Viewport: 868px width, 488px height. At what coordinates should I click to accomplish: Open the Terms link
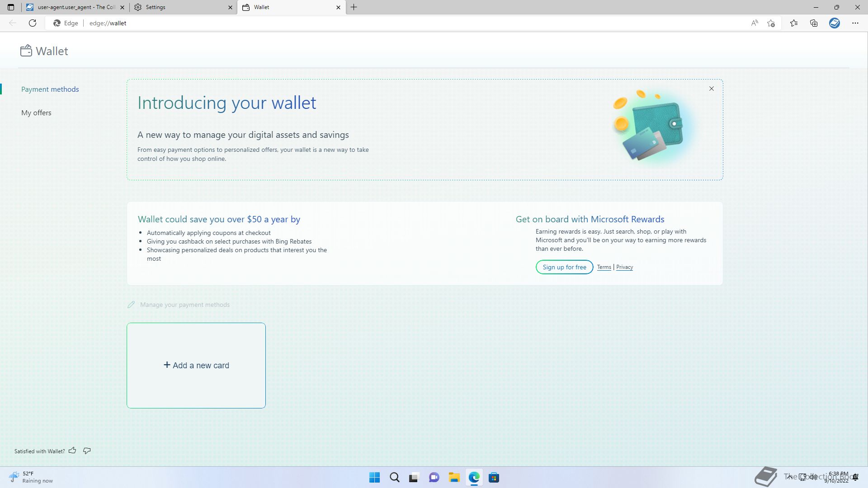pyautogui.click(x=604, y=267)
